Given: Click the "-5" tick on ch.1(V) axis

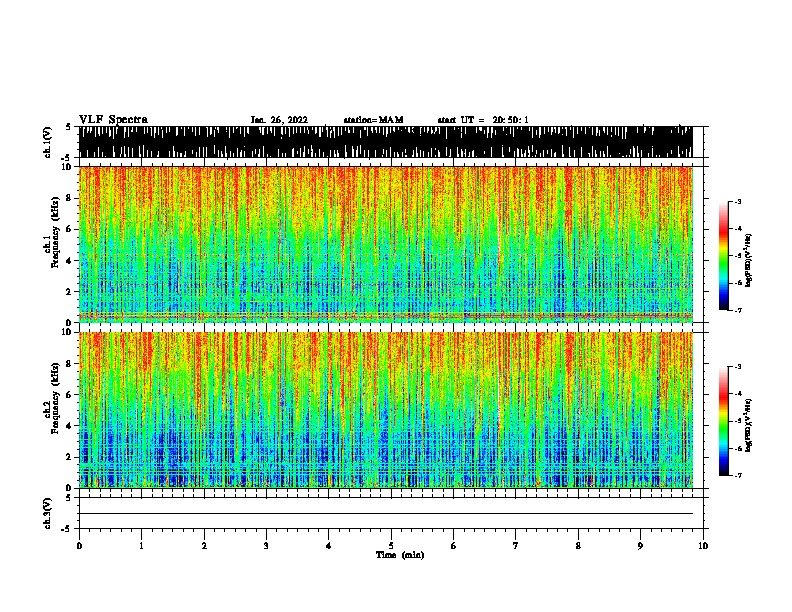Looking at the screenshot, I should coord(67,158).
